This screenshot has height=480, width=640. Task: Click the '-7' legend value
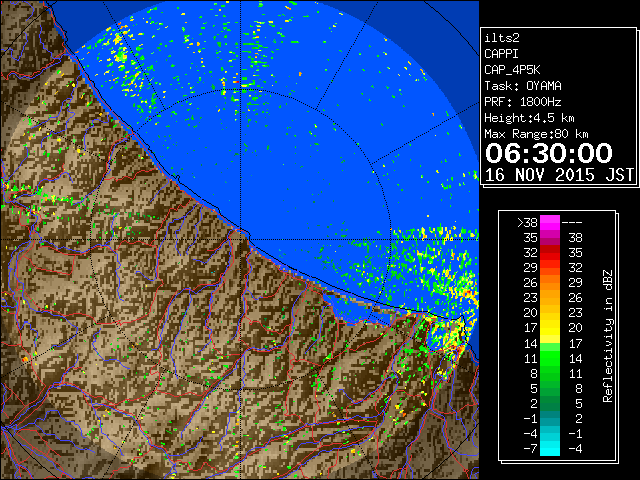(x=530, y=449)
